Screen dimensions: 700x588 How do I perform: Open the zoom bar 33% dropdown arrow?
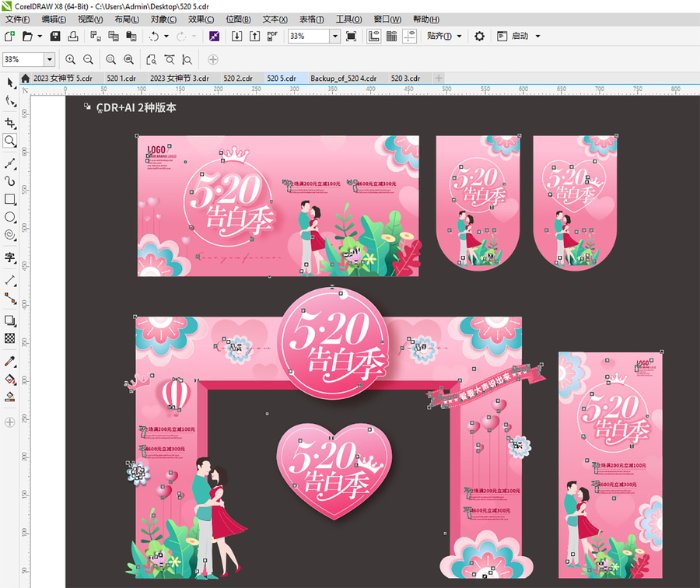click(x=50, y=59)
